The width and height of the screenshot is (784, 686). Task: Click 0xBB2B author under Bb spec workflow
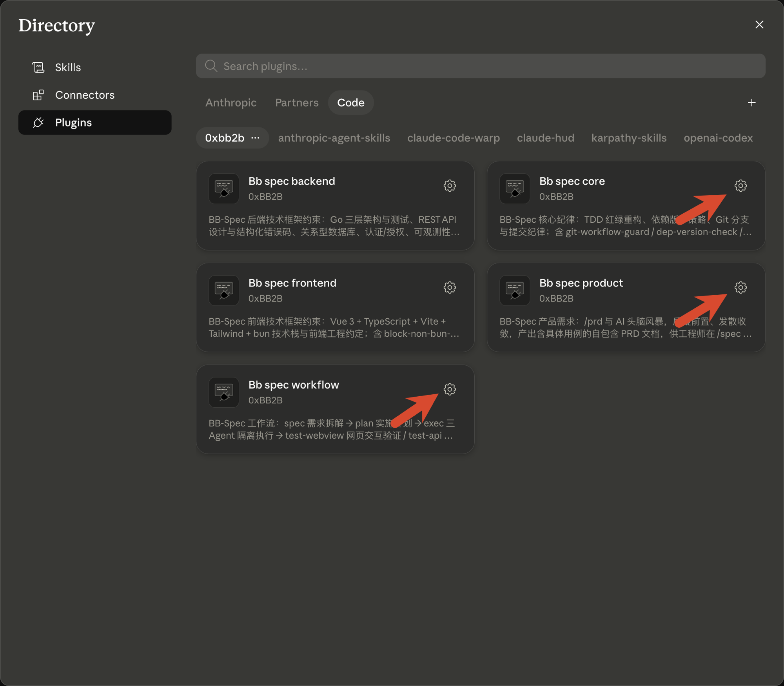pyautogui.click(x=265, y=401)
